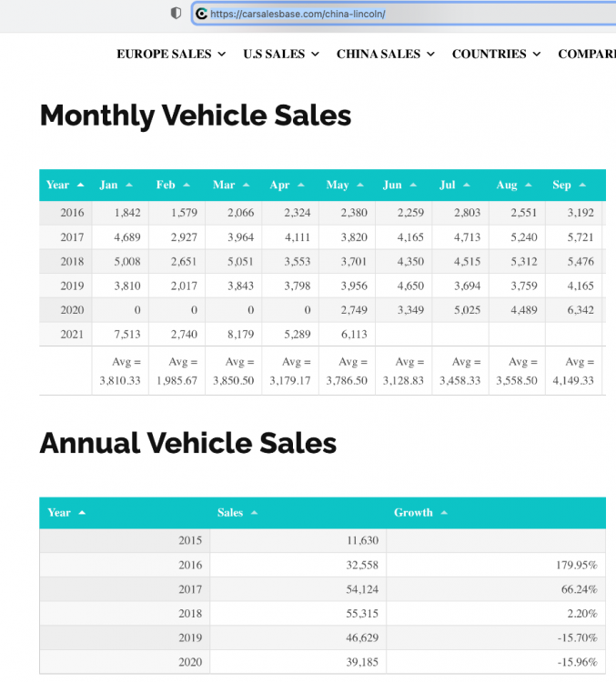Sort annual table by Growth arrow
The height and width of the screenshot is (682, 616).
pyautogui.click(x=444, y=513)
